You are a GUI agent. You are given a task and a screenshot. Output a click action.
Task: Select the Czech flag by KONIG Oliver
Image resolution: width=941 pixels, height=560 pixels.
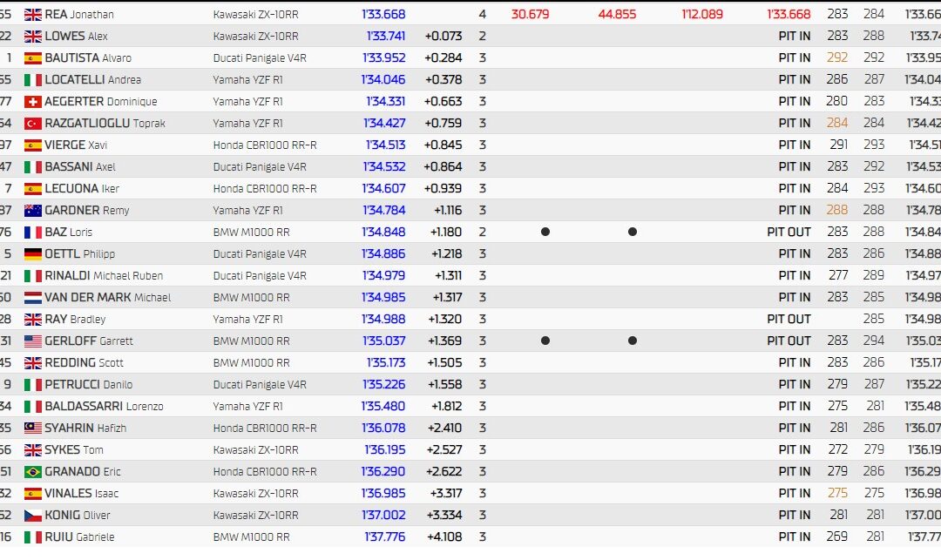[x=33, y=515]
